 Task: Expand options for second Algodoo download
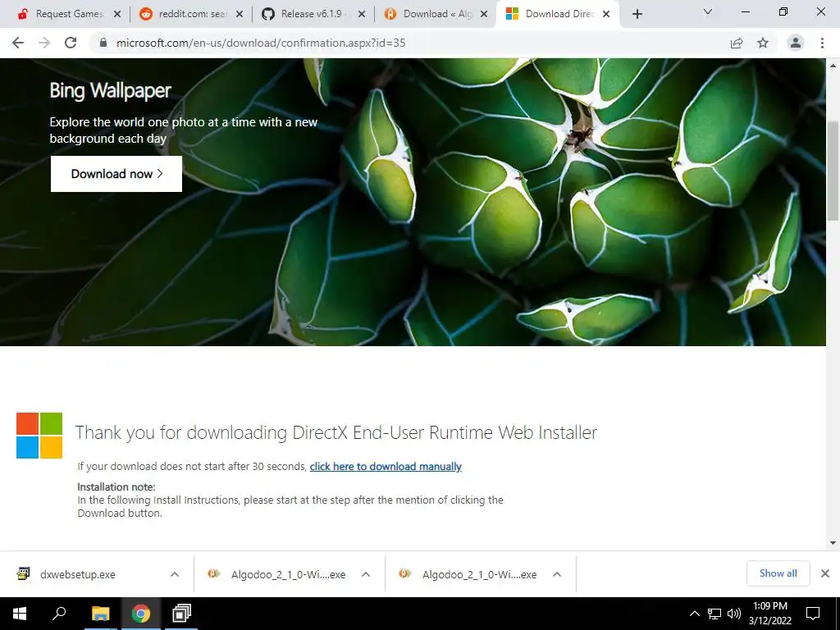[x=557, y=574]
